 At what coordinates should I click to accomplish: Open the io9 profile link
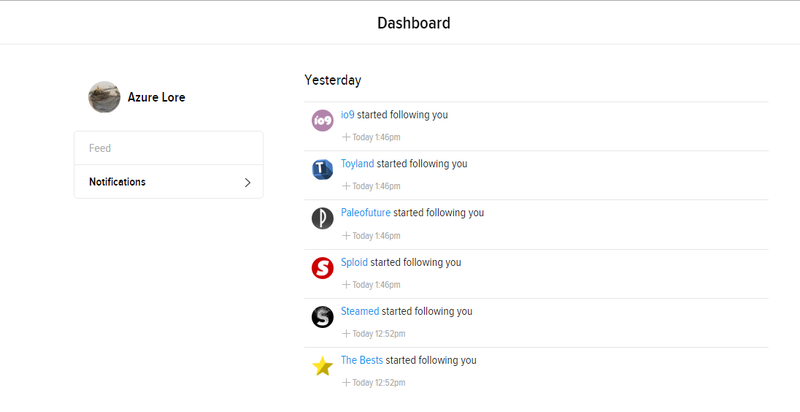tap(347, 114)
